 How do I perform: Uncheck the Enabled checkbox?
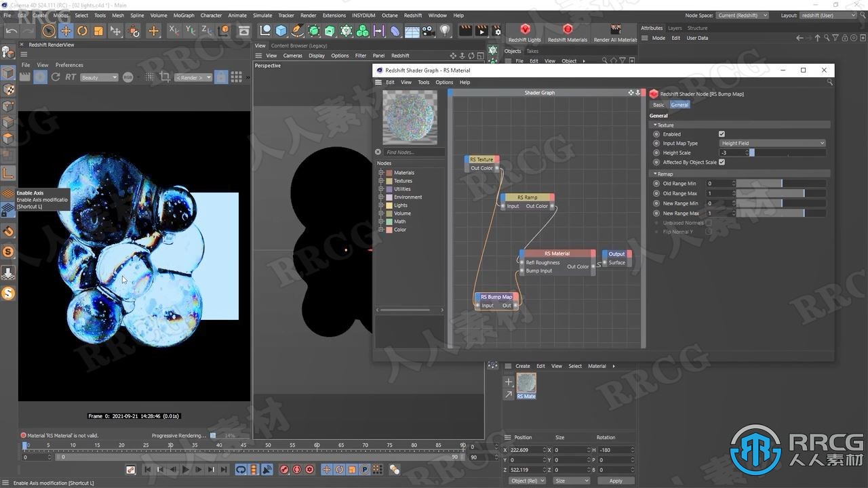tap(722, 134)
